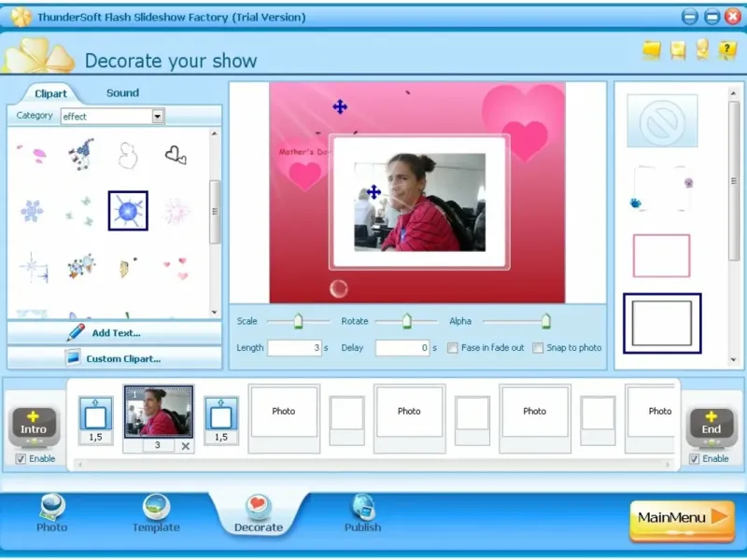Select the small pink hearts clipart

coord(176,268)
